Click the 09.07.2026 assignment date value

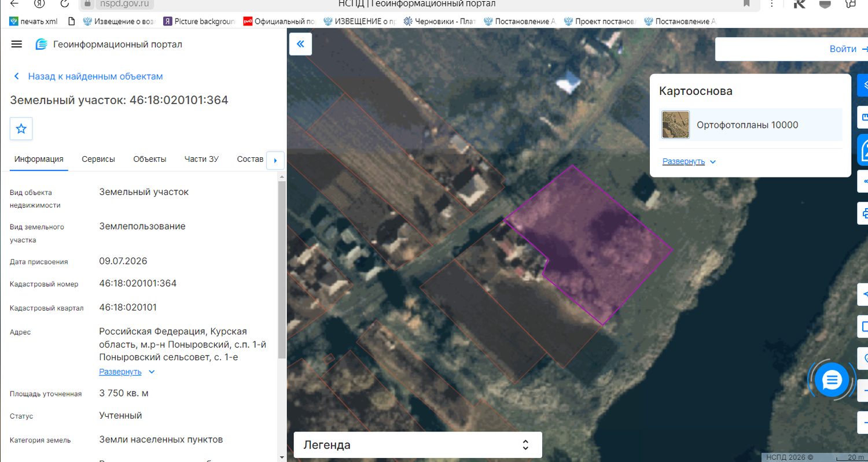[123, 261]
